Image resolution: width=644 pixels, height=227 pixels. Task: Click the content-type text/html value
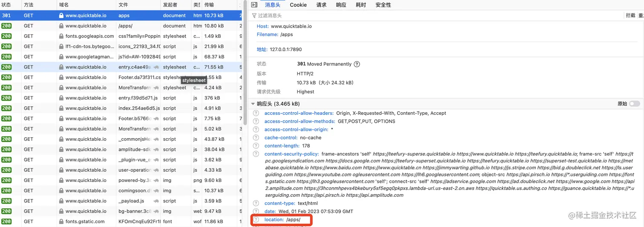(308, 203)
